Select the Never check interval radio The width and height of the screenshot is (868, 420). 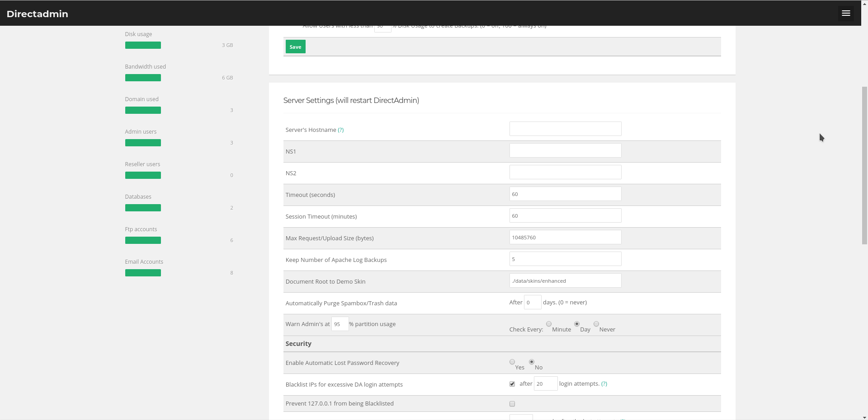click(x=596, y=324)
